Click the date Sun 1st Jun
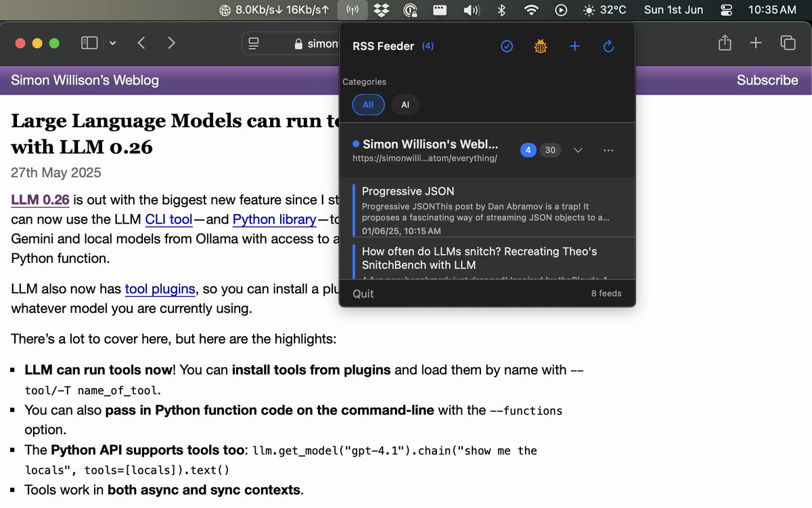The image size is (812, 508). (x=673, y=10)
